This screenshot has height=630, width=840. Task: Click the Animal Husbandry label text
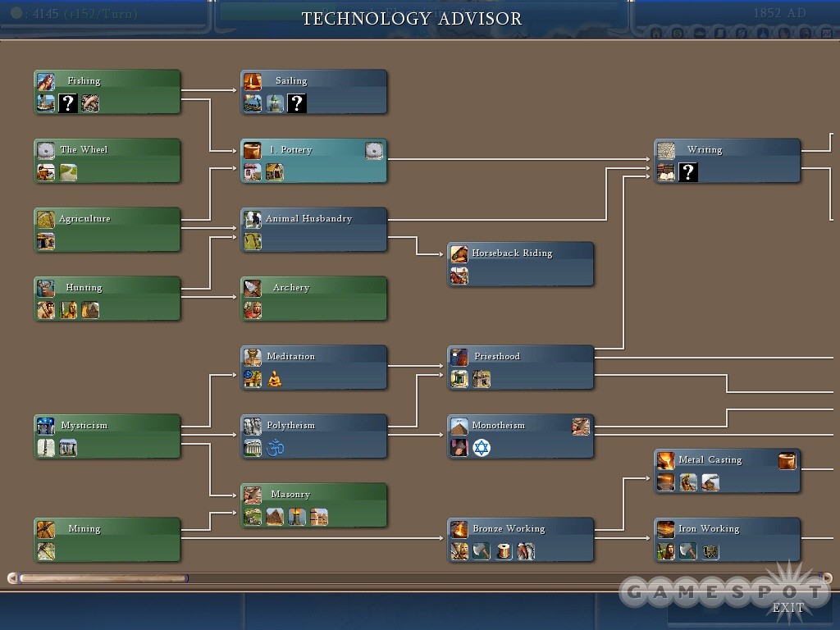tap(309, 218)
